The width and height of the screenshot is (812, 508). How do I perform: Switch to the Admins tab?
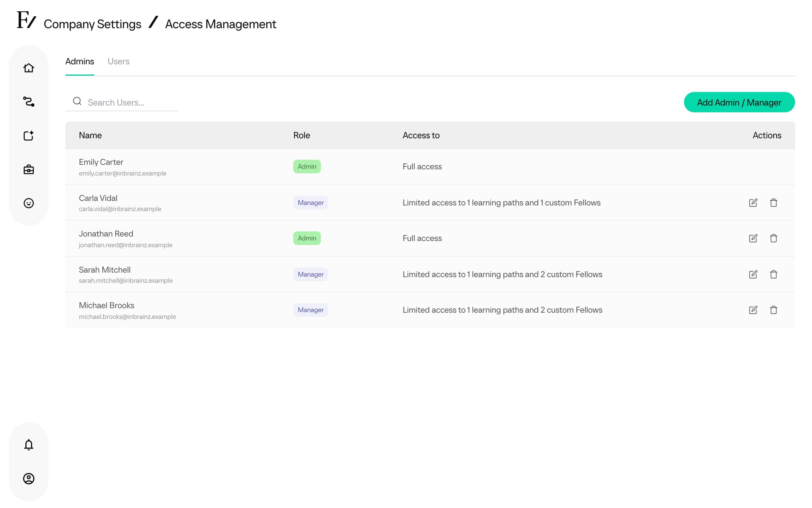coord(80,62)
